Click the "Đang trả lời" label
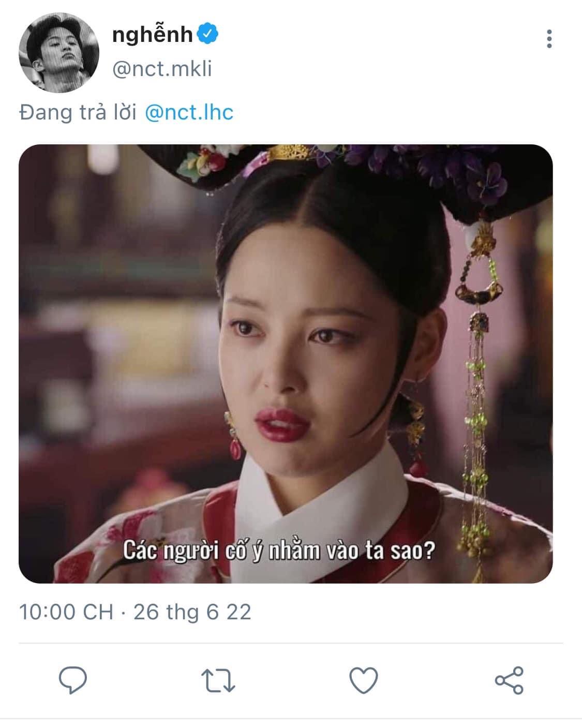 (x=78, y=112)
